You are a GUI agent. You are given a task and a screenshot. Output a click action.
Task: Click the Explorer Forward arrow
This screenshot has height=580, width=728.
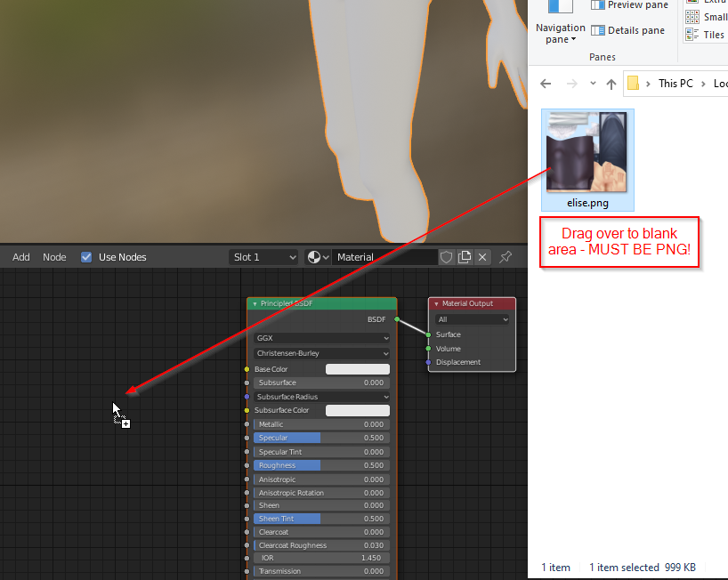click(x=572, y=84)
